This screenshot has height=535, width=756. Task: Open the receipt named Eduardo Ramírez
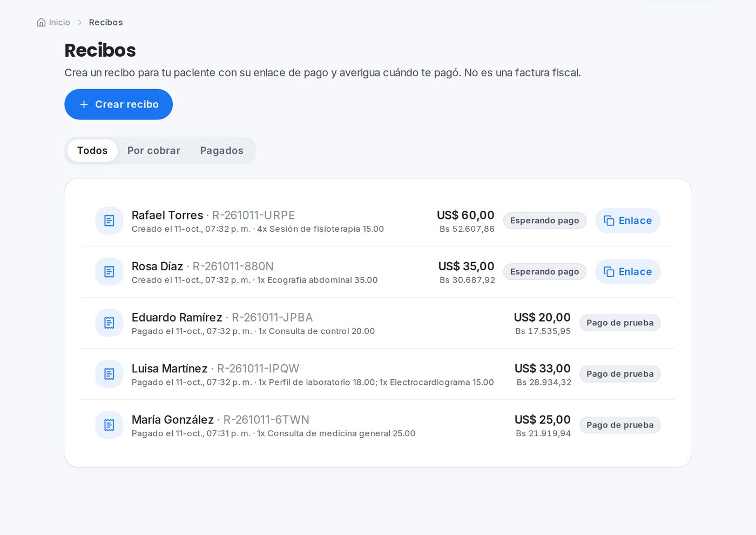tap(177, 317)
